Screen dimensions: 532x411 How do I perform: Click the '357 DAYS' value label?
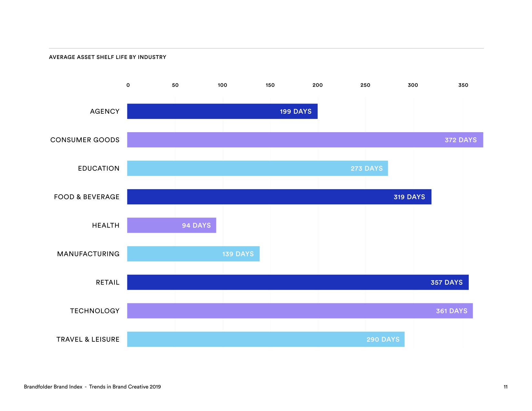pos(447,282)
